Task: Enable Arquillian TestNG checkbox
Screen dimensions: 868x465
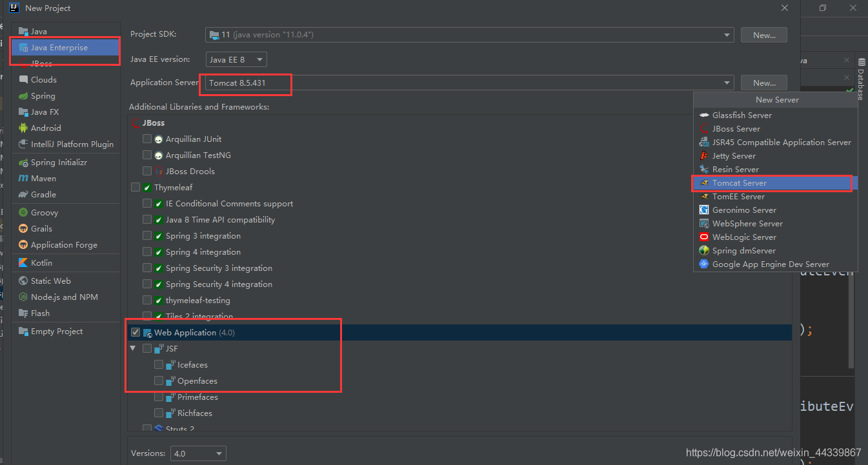Action: 147,155
